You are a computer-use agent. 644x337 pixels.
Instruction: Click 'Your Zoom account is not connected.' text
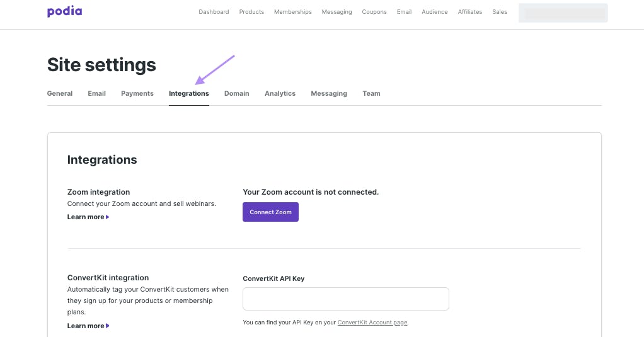[x=311, y=192]
